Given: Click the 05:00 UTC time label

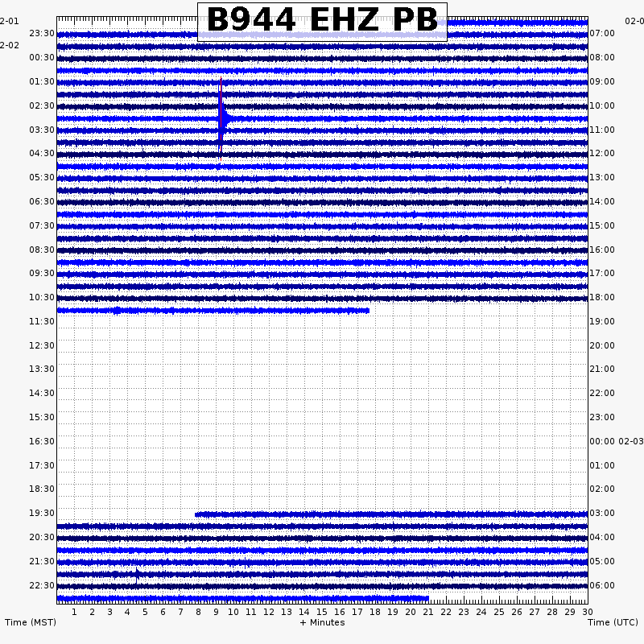Looking at the screenshot, I should [602, 561].
